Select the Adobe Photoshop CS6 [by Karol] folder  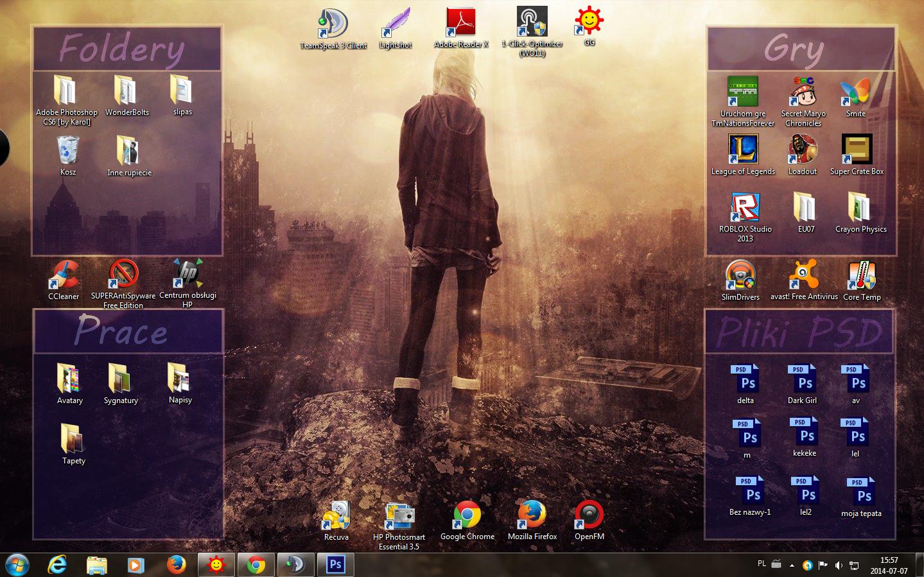tap(67, 100)
